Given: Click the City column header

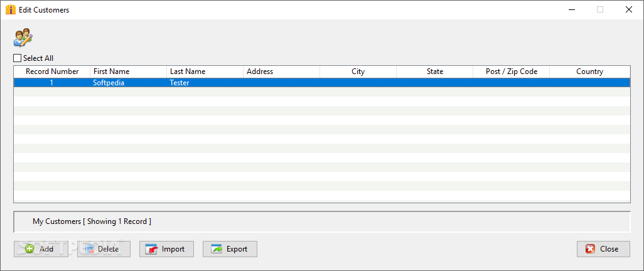Looking at the screenshot, I should 358,72.
